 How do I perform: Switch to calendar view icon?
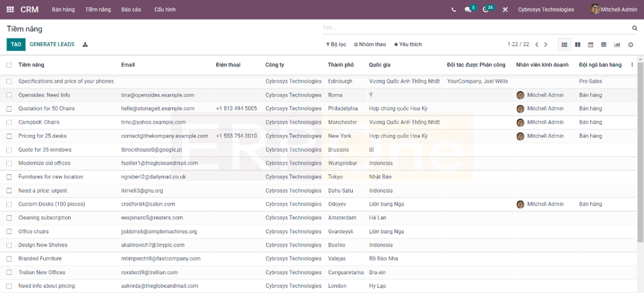click(x=591, y=45)
